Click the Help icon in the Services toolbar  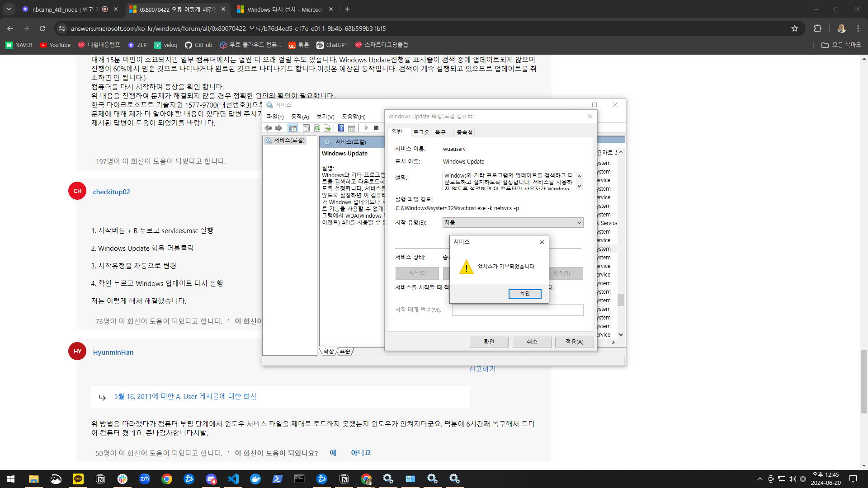click(x=341, y=128)
